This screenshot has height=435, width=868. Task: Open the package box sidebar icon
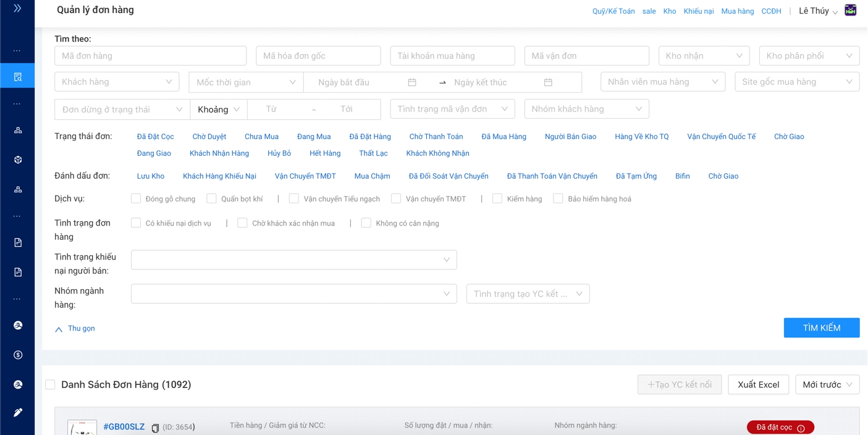17,159
